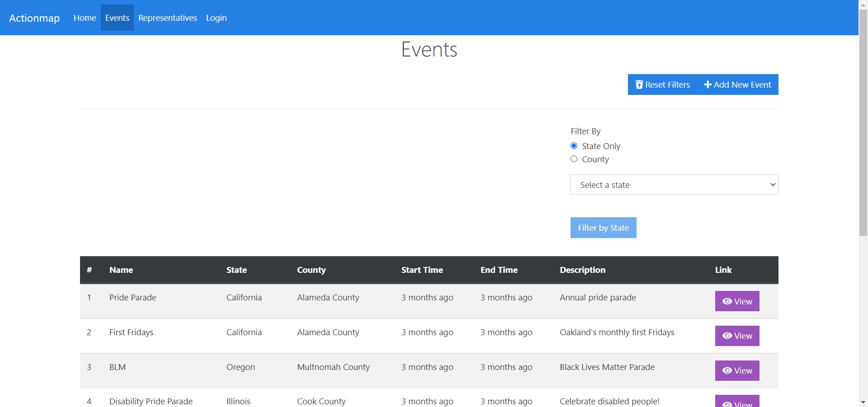Image resolution: width=868 pixels, height=407 pixels.
Task: Open the Representatives page from navbar
Action: pyautogui.click(x=167, y=18)
